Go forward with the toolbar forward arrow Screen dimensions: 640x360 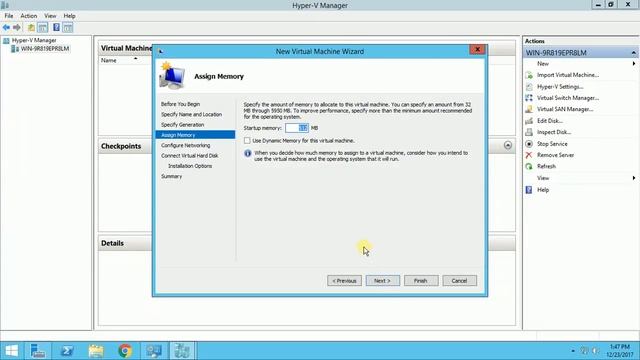(17, 27)
